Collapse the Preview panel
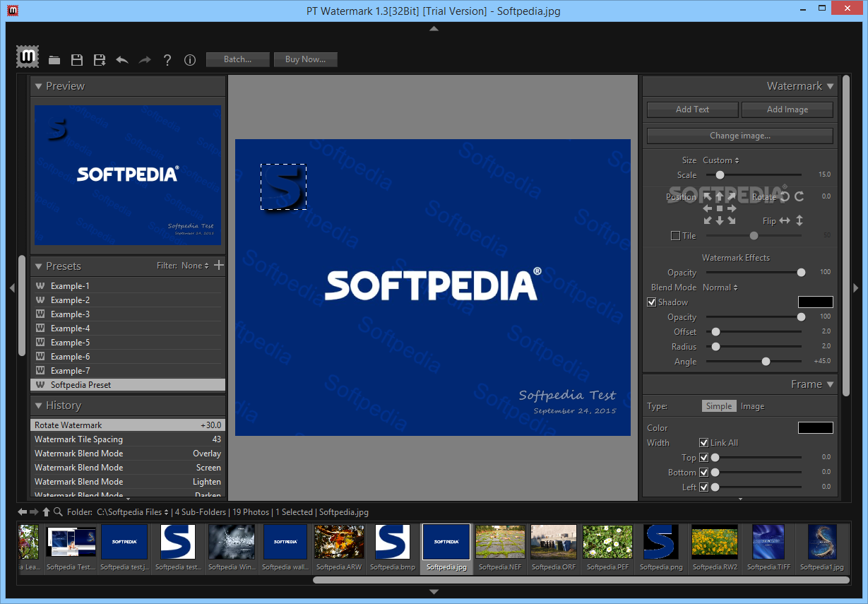 coord(39,86)
